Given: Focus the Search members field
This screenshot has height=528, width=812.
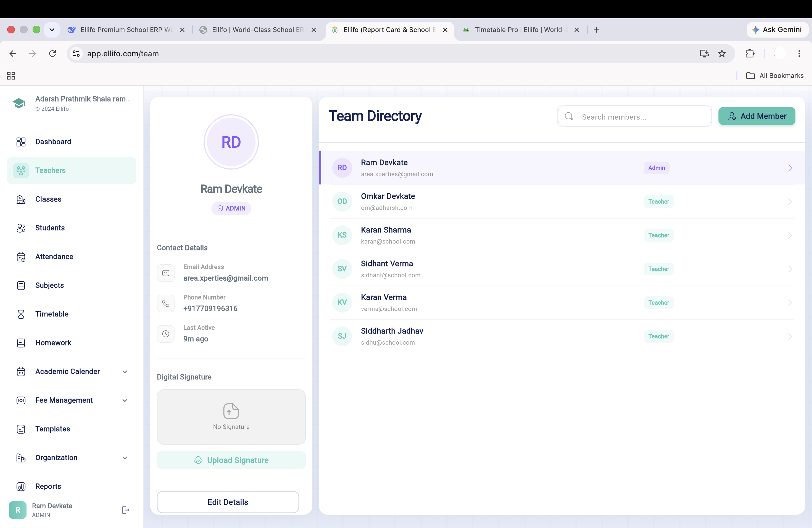Looking at the screenshot, I should pos(634,117).
